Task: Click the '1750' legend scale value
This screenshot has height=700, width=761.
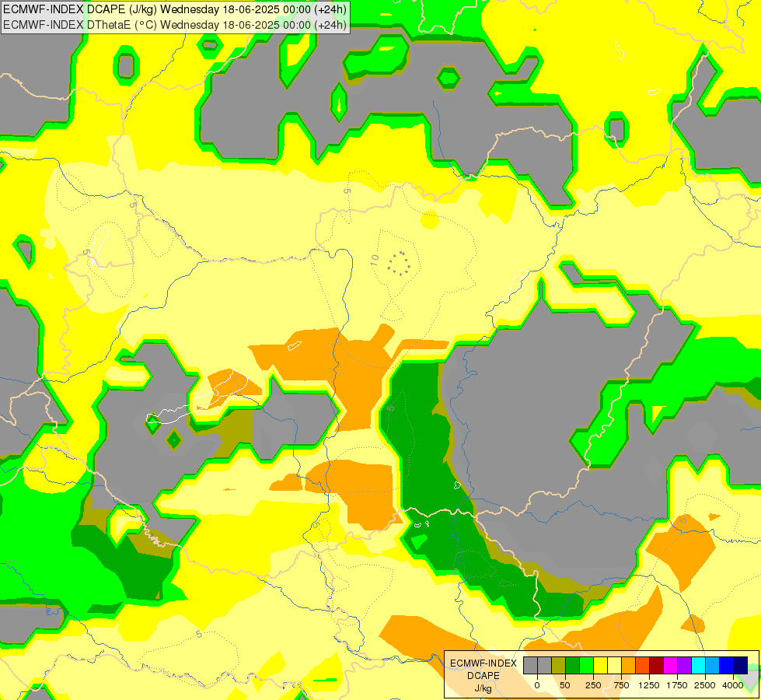Action: coord(677,685)
